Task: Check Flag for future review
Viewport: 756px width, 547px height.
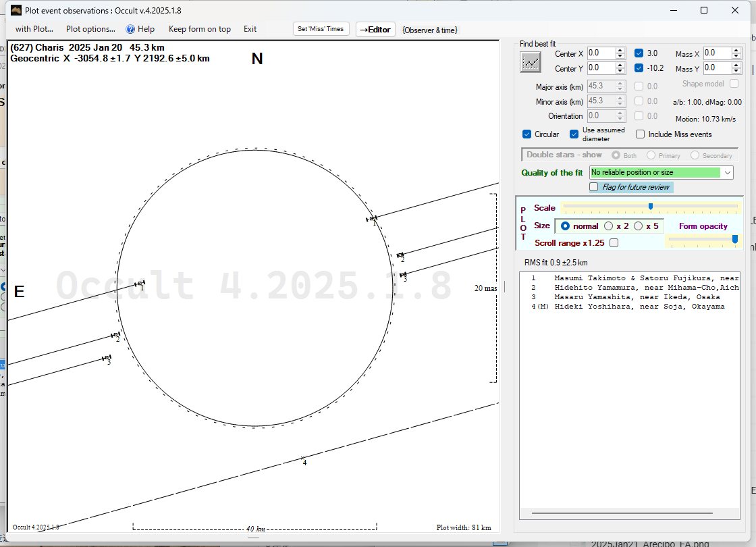Action: tap(594, 187)
